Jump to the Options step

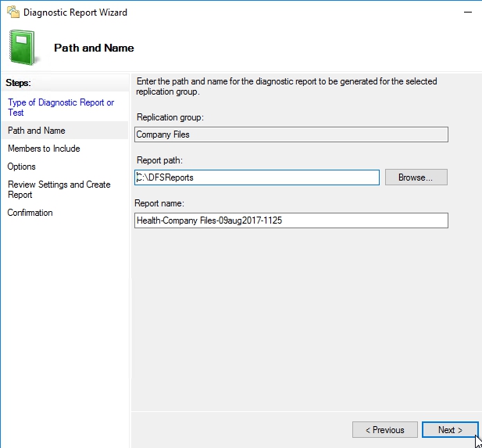pos(22,167)
